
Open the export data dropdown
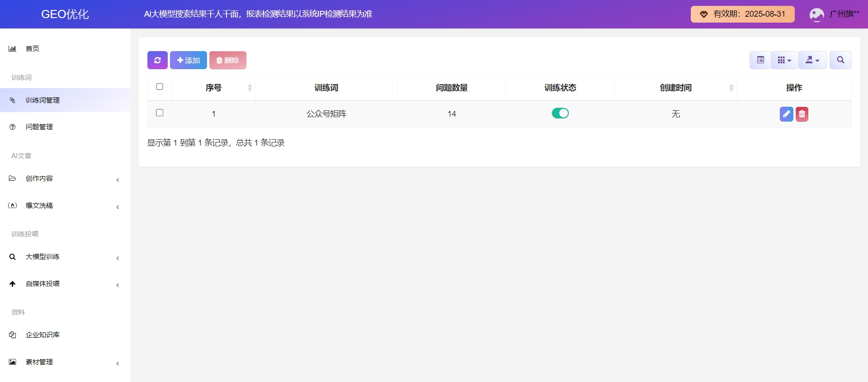point(812,60)
